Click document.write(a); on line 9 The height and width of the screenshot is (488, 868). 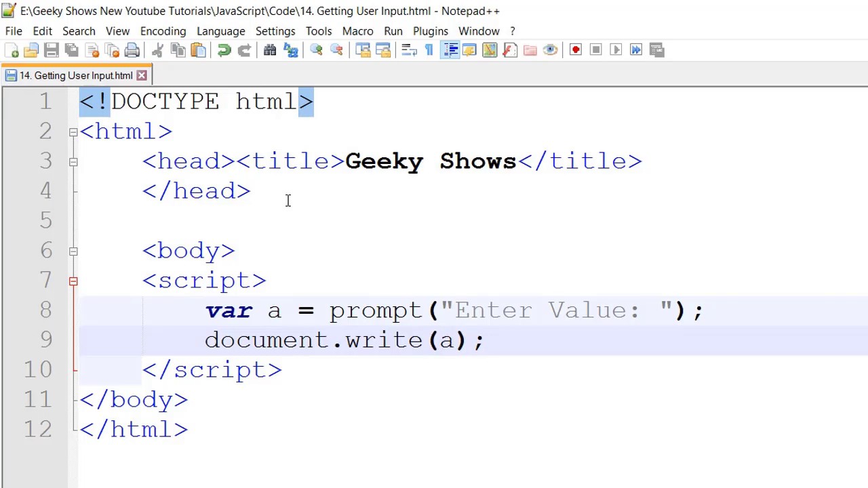point(344,340)
